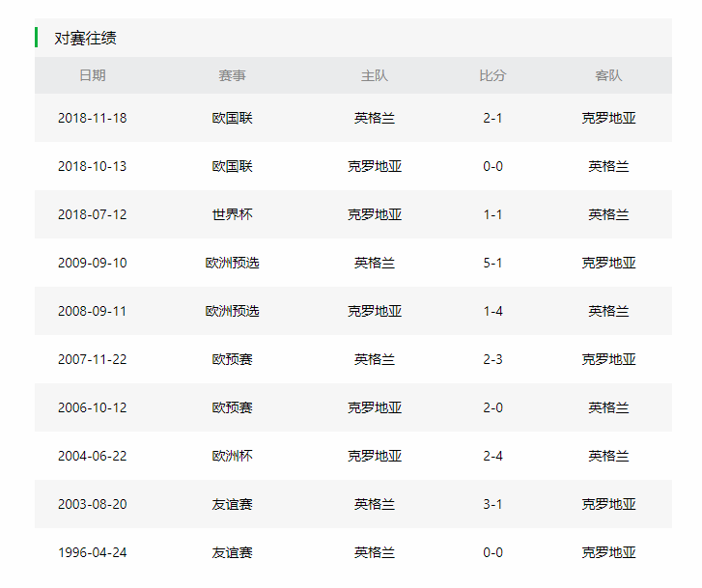Click 友谊赛 in the 2003-08-20 row
The width and height of the screenshot is (702, 588).
232,504
